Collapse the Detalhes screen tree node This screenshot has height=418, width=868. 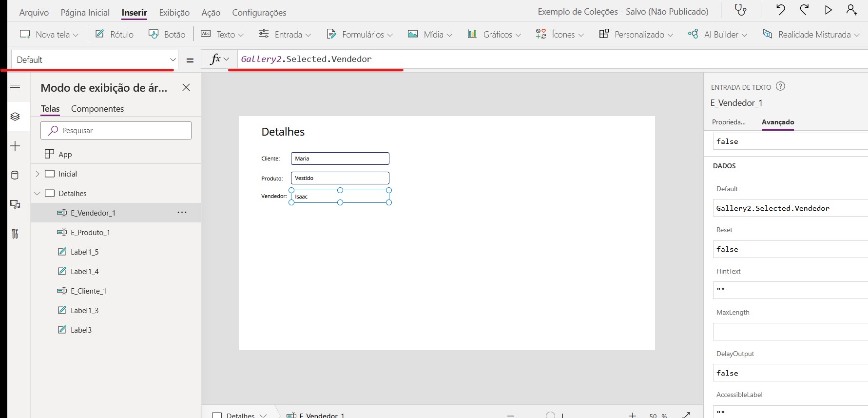[x=38, y=194]
